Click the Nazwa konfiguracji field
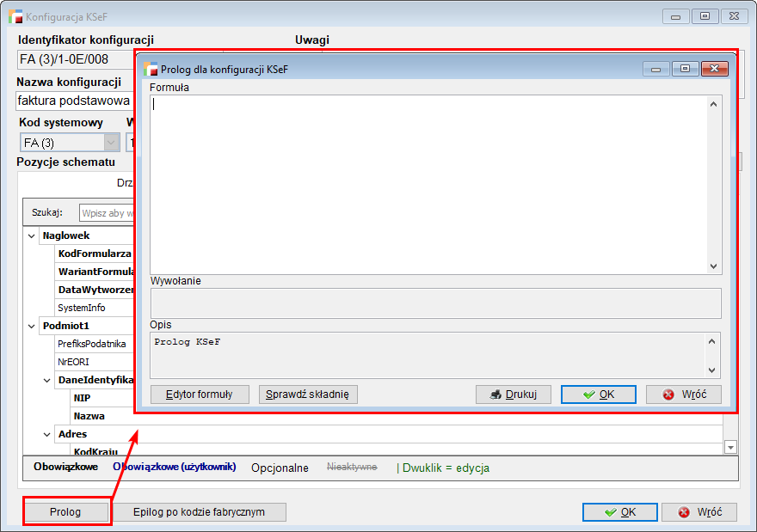Image resolution: width=757 pixels, height=532 pixels. (73, 100)
